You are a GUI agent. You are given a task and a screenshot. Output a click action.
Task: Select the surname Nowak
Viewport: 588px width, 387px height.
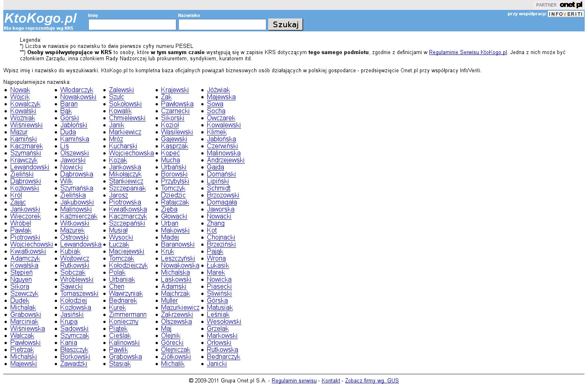[20, 90]
